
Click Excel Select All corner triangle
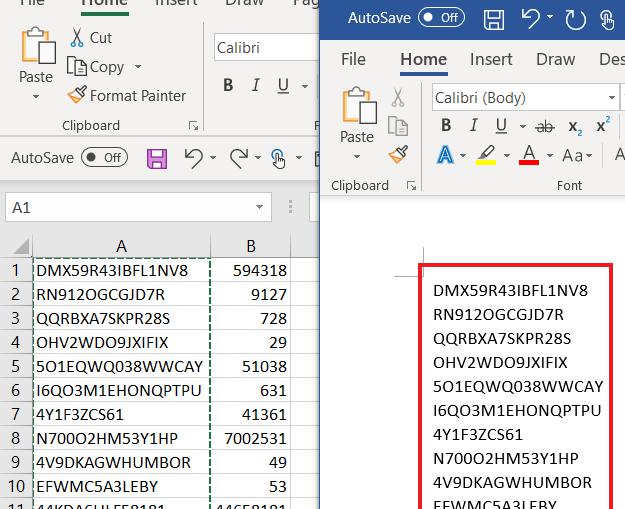point(22,246)
